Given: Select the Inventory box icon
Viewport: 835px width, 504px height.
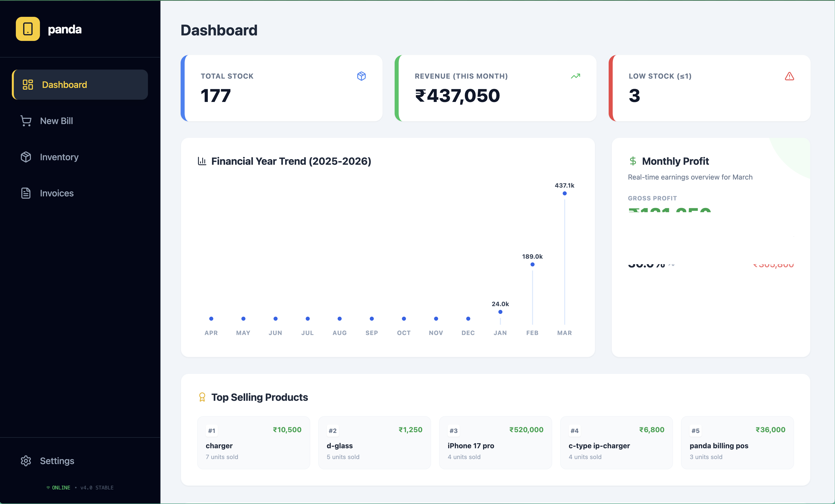Looking at the screenshot, I should click(26, 157).
